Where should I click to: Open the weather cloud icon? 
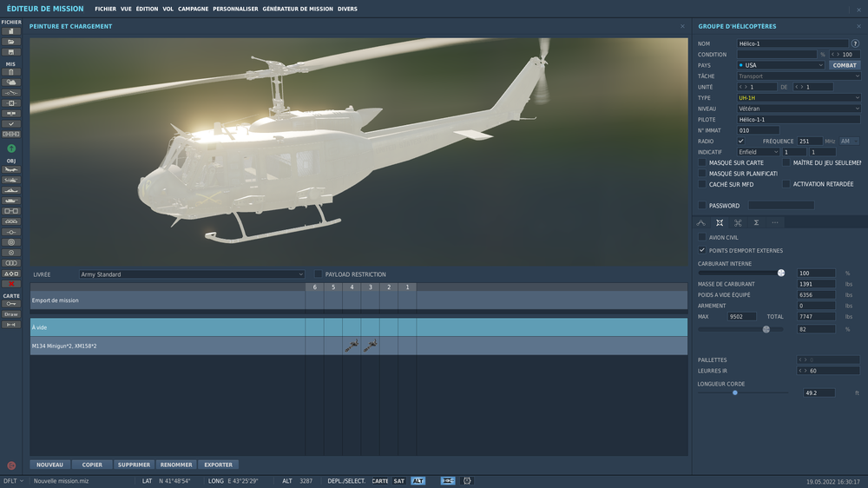[x=11, y=82]
